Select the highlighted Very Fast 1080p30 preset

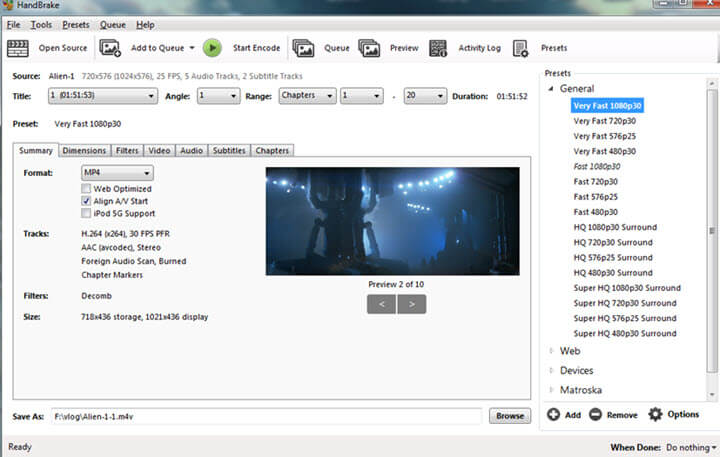607,106
